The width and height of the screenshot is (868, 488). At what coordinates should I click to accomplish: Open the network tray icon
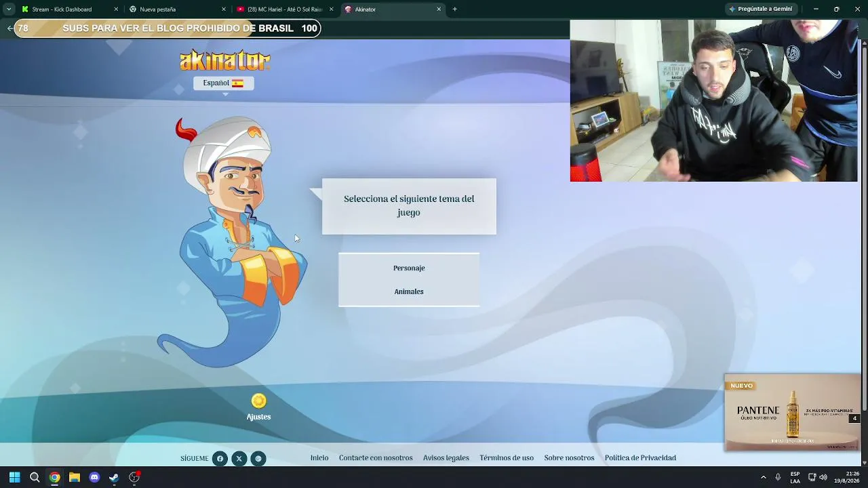click(812, 477)
